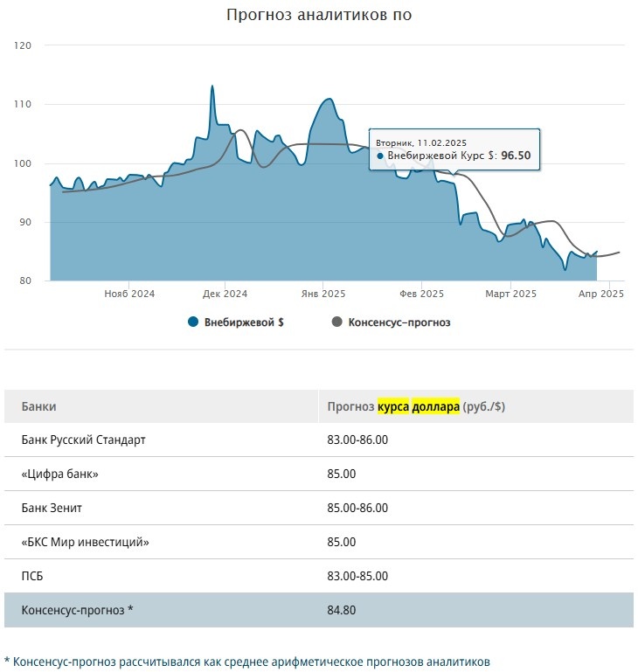
Task: Click the small blue marker inside the tooltip
Action: [x=380, y=156]
